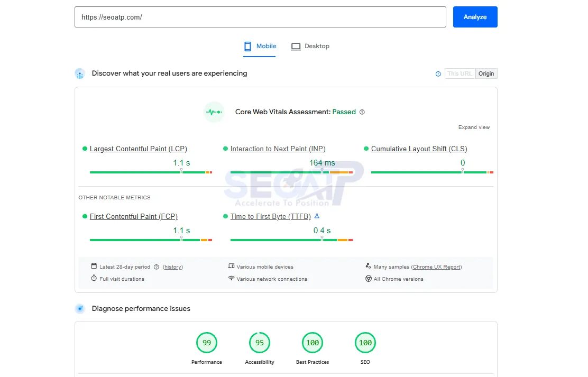588x377 pixels.
Task: Switch data scope to Origin
Action: click(x=486, y=73)
